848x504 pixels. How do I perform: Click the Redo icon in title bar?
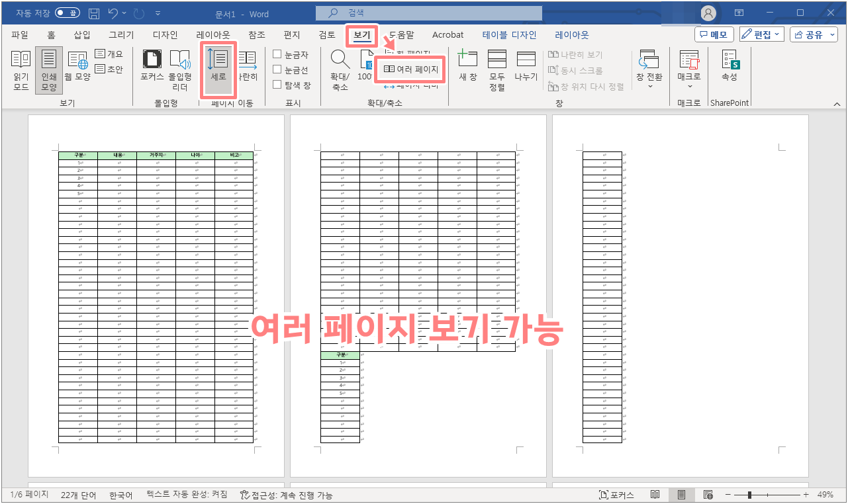[138, 13]
